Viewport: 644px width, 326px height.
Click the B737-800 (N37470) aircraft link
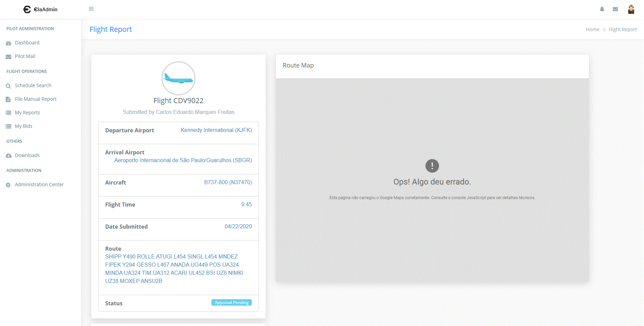point(228,183)
